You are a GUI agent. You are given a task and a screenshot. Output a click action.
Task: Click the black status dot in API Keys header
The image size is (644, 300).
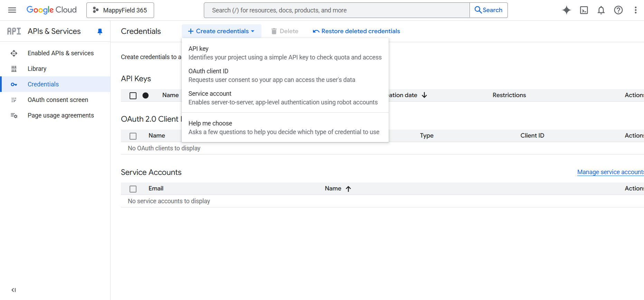tap(145, 95)
